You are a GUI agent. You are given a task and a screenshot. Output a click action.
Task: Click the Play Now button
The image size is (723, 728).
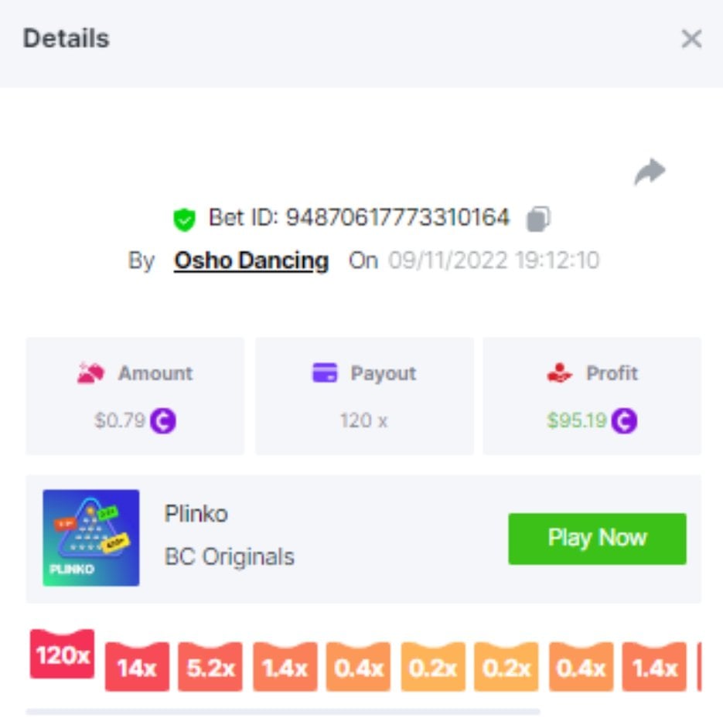pos(597,539)
